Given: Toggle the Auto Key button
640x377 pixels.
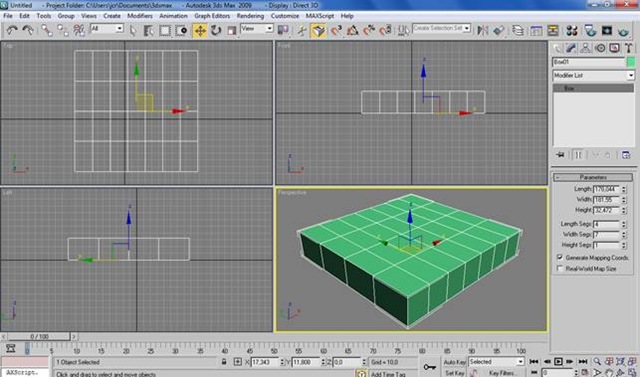Looking at the screenshot, I should (455, 362).
